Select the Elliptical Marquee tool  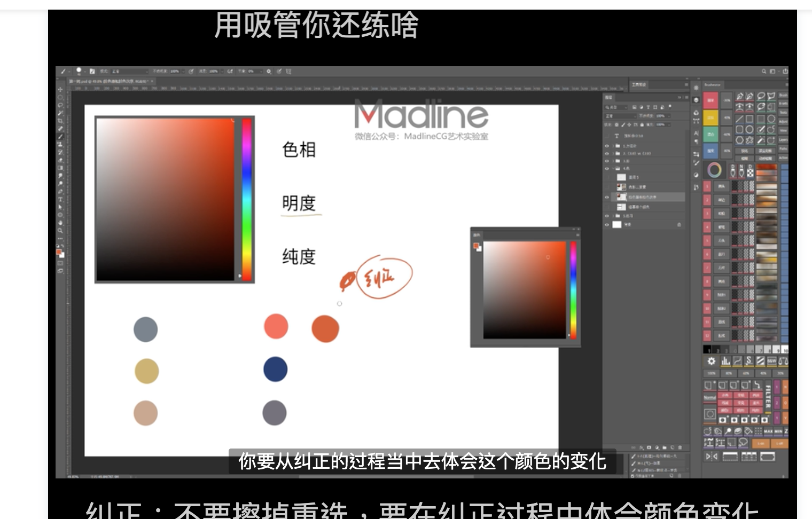coord(60,98)
